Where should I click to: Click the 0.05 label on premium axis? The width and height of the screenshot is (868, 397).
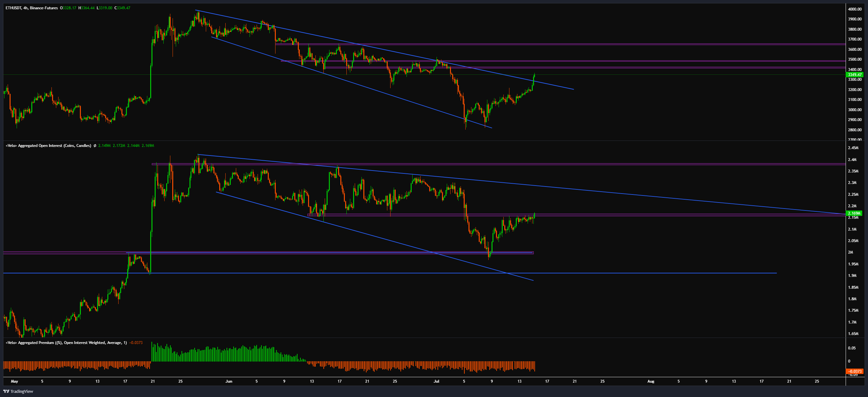tap(851, 348)
